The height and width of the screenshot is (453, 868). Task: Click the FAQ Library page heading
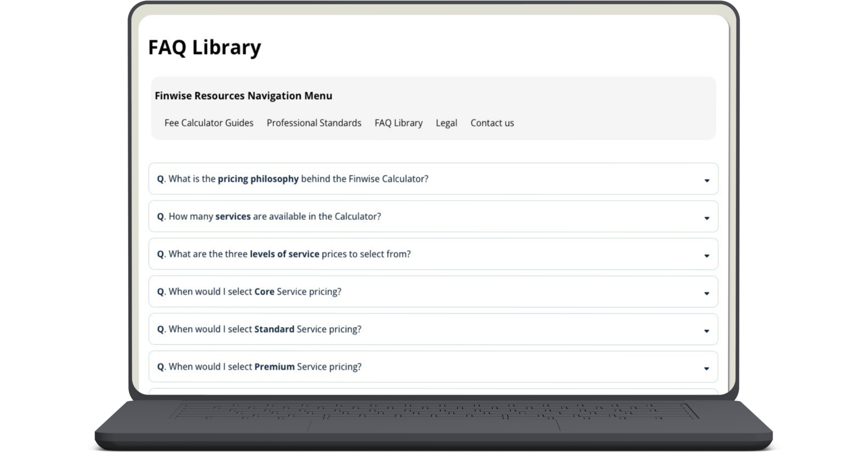204,48
